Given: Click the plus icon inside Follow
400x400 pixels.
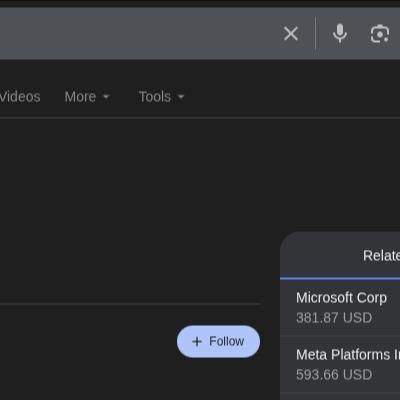Looking at the screenshot, I should [197, 342].
